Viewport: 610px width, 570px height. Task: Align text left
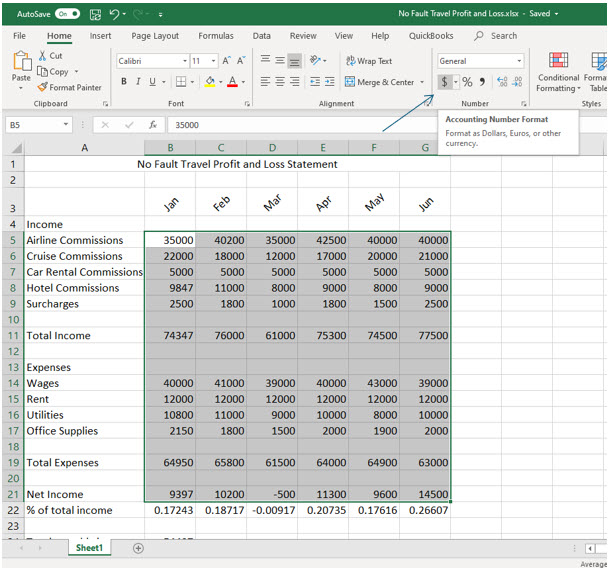click(x=265, y=81)
